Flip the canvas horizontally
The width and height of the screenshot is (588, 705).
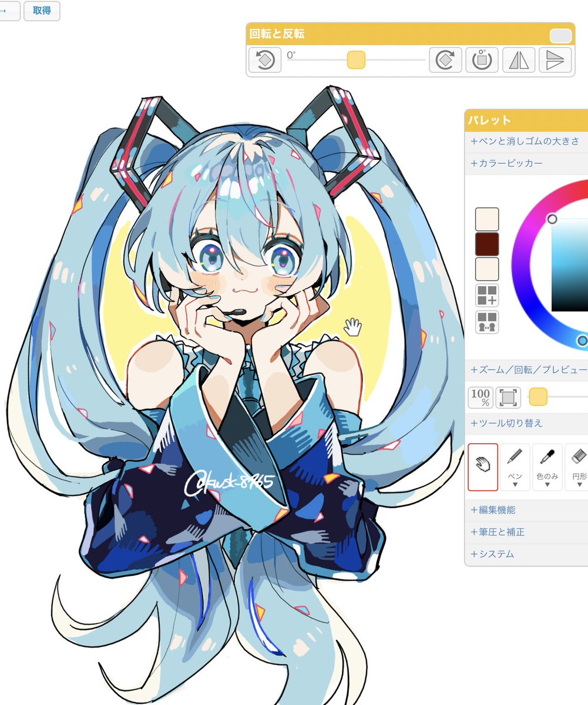coord(518,60)
